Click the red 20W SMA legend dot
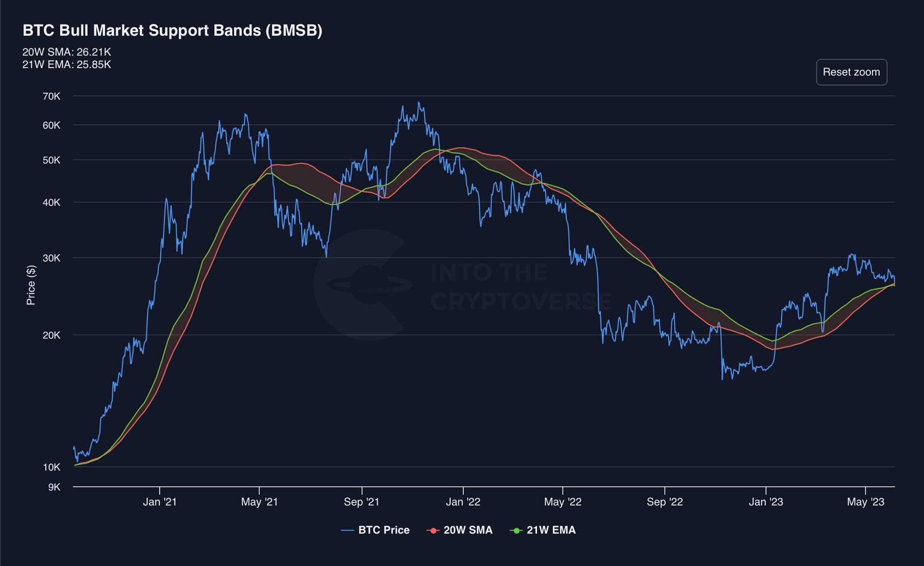The height and width of the screenshot is (566, 924). pos(433,530)
